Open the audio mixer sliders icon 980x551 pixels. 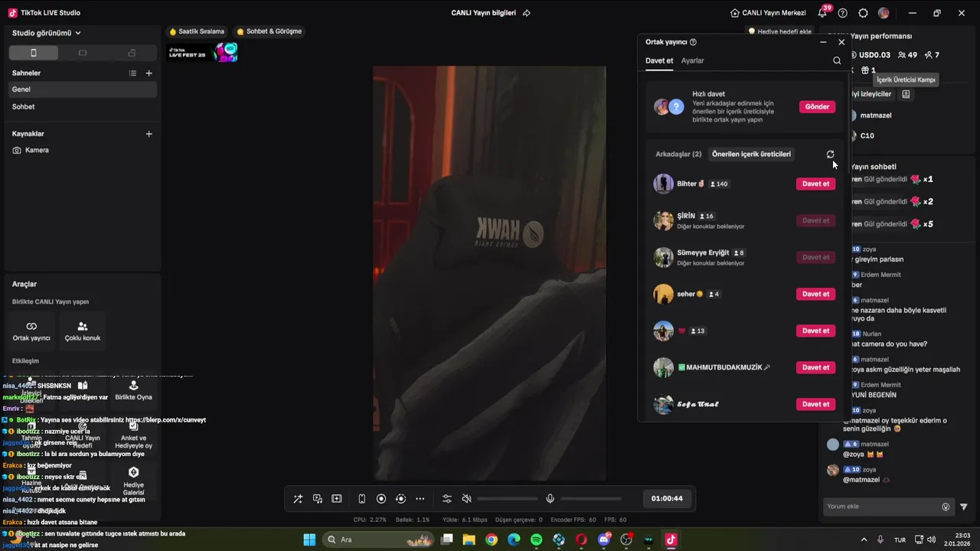[447, 499]
